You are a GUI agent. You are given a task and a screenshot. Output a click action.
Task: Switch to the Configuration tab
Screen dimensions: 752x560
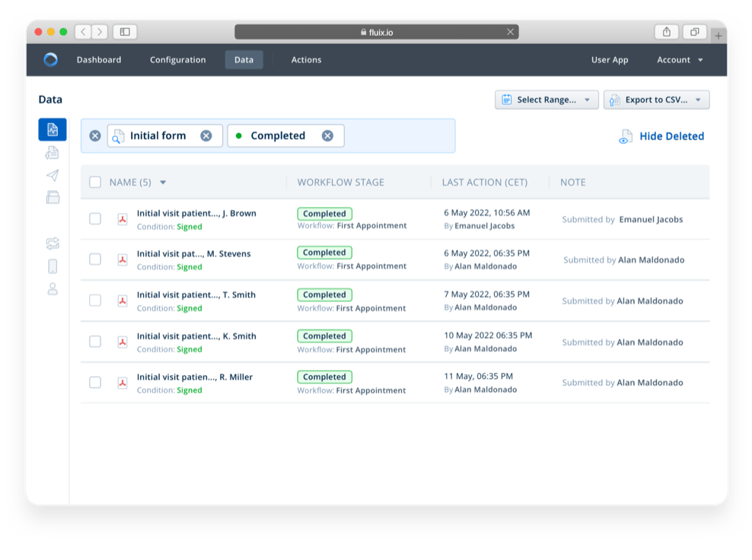point(177,60)
